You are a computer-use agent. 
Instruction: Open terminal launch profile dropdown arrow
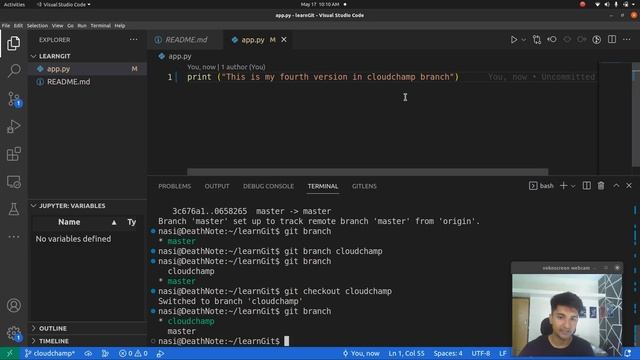pyautogui.click(x=573, y=186)
